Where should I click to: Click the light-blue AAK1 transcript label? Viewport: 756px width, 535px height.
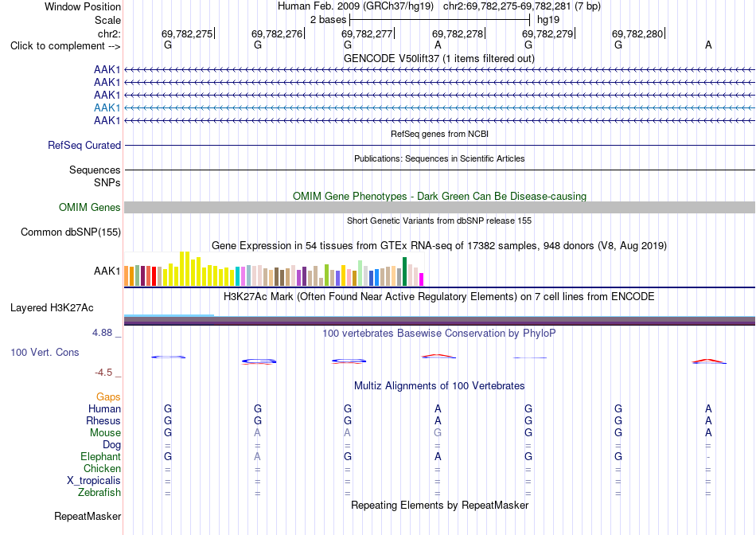(107, 107)
